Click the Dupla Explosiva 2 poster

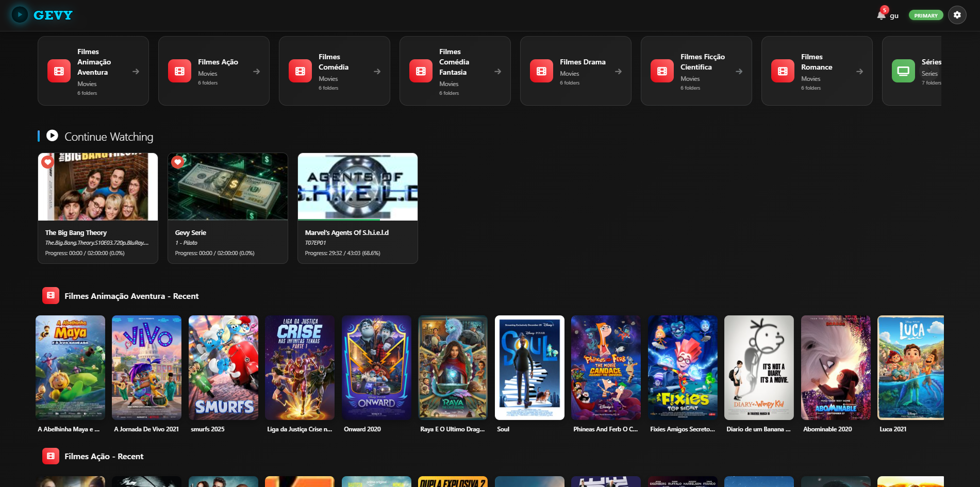453,482
